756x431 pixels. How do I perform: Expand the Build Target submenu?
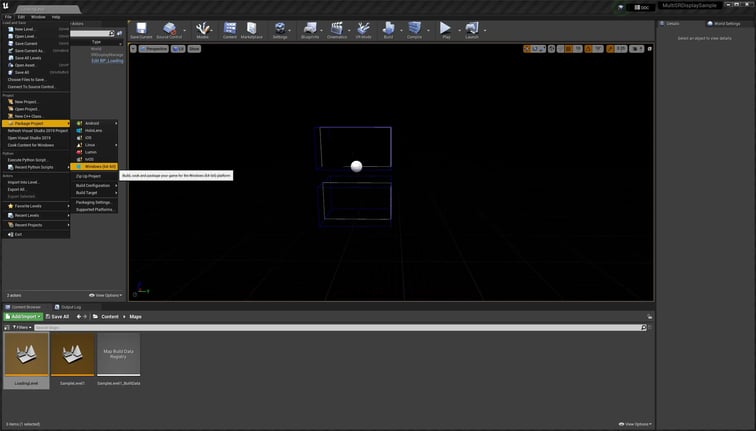[94, 193]
